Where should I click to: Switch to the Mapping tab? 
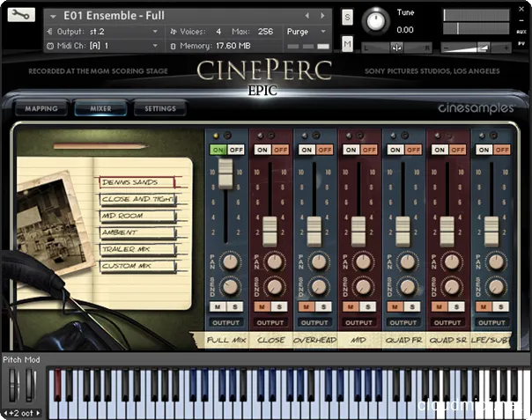[41, 109]
